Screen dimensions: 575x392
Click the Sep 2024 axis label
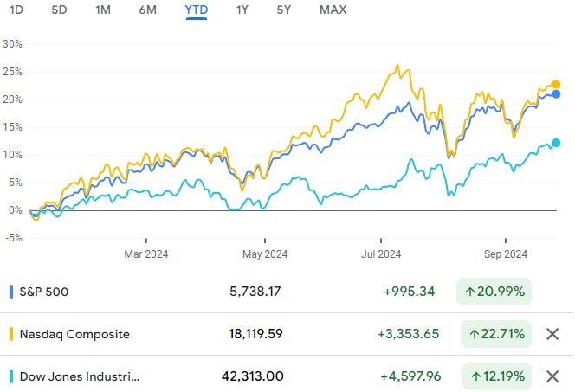click(x=506, y=254)
